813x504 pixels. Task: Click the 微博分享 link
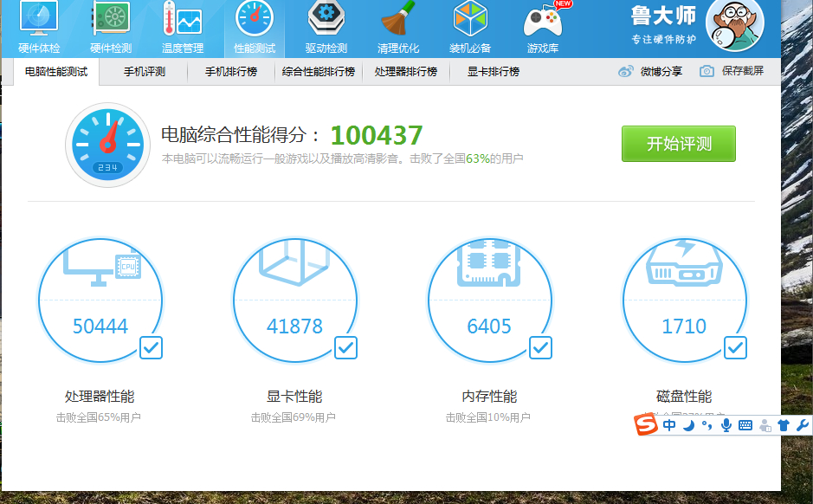click(661, 72)
